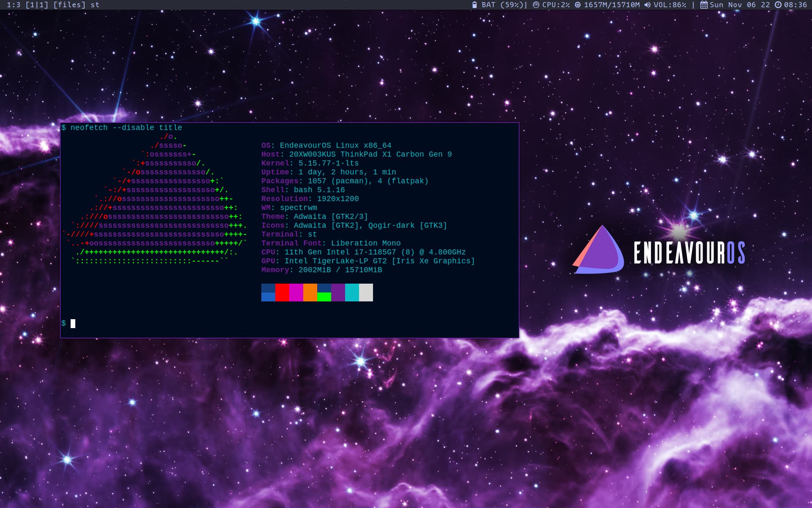The width and height of the screenshot is (812, 508).
Task: Click the battery icon in the status bar
Action: [475, 5]
